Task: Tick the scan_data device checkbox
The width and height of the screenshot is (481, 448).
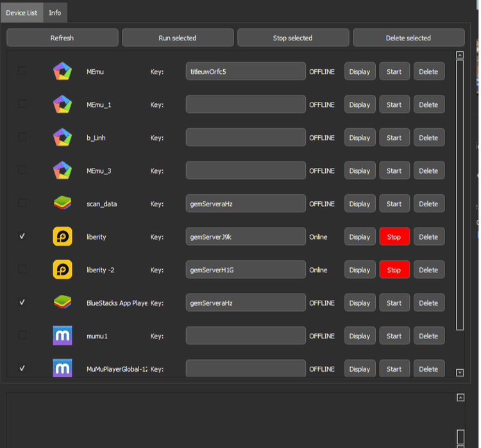Action: click(x=22, y=203)
